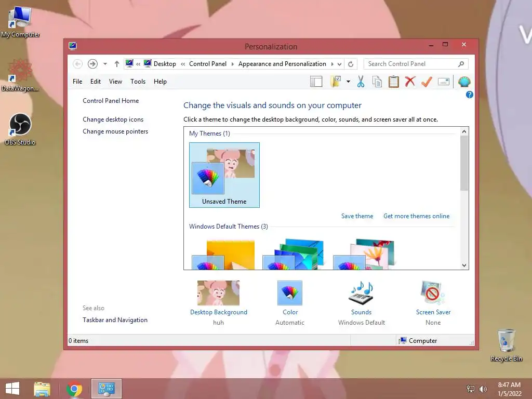This screenshot has height=399, width=532.
Task: Select the My Computer desktop icon
Action: [x=20, y=22]
